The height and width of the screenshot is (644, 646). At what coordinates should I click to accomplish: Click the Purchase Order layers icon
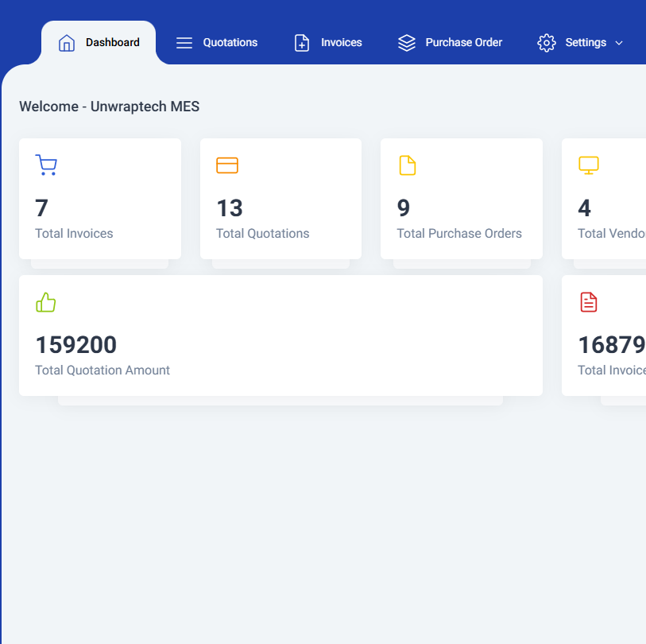pos(407,43)
